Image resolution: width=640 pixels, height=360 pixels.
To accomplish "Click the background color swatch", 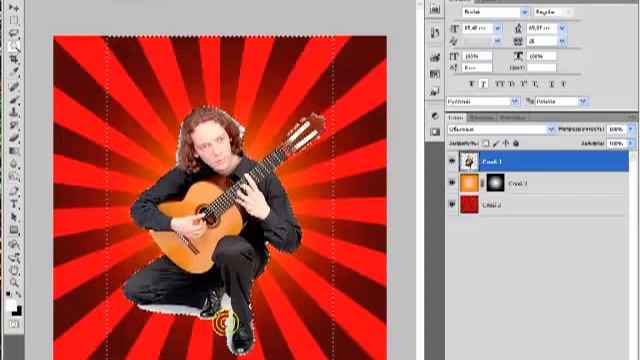I will (18, 312).
